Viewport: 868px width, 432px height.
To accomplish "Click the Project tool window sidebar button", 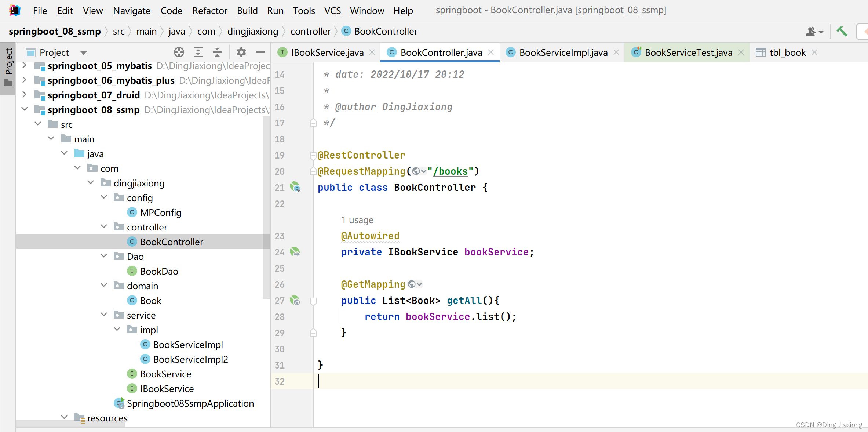I will (8, 68).
